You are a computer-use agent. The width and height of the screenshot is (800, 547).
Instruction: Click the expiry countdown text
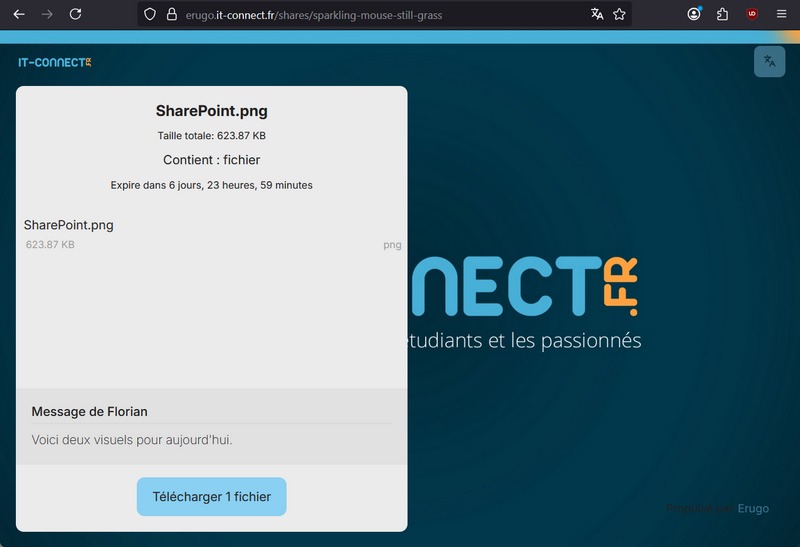click(x=212, y=185)
